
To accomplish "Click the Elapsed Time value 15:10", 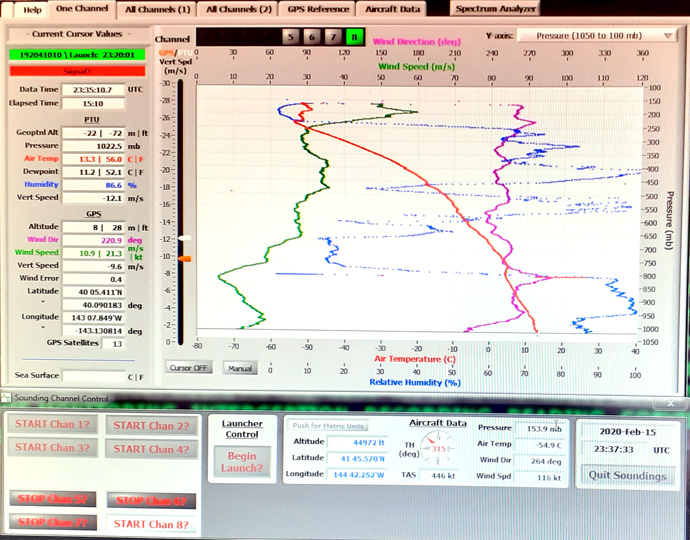I will click(93, 103).
